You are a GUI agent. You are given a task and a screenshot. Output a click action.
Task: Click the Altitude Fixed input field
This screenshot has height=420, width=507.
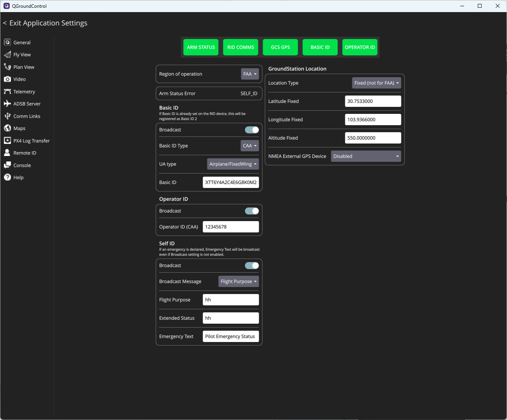click(x=373, y=138)
